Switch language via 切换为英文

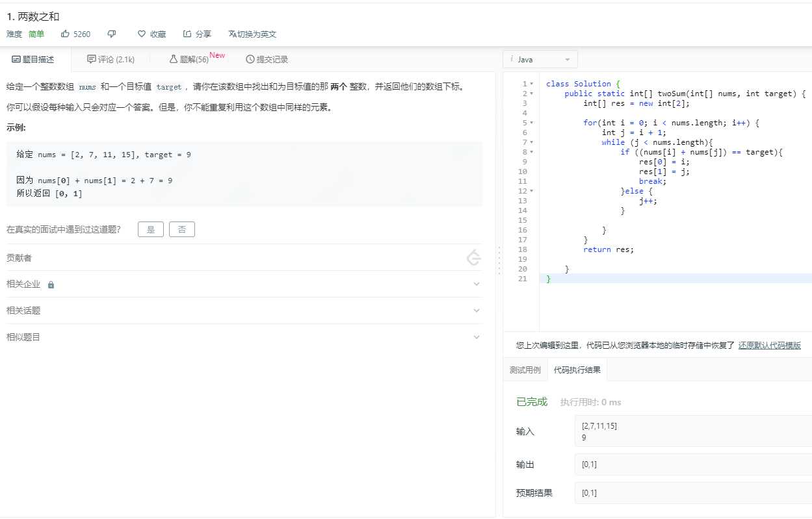[x=252, y=34]
